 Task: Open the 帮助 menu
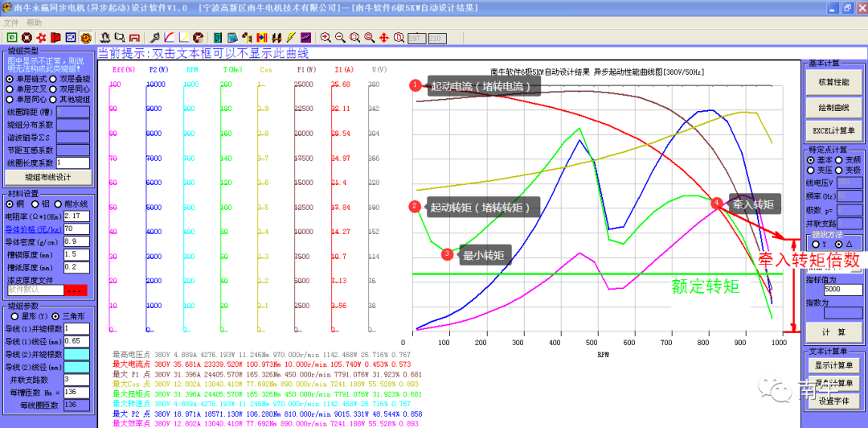click(x=34, y=23)
